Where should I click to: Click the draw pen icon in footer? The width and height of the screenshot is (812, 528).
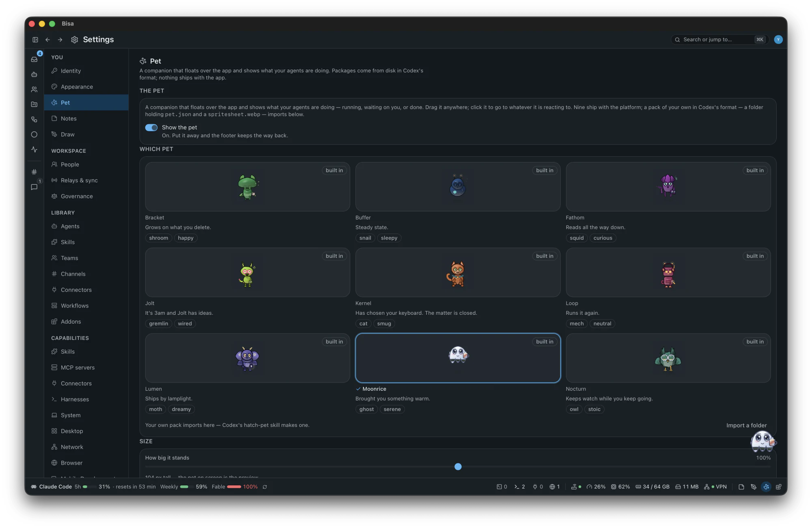point(754,487)
